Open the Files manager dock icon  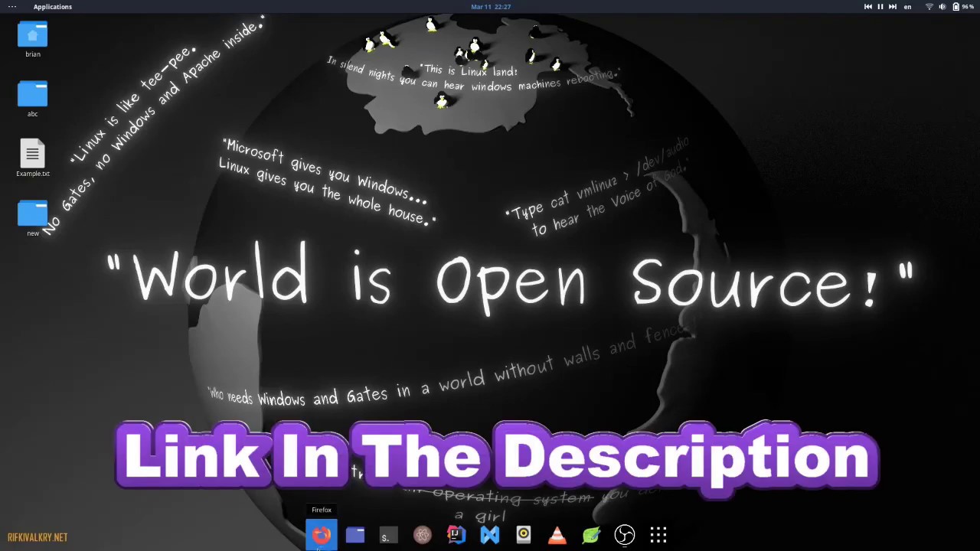[x=355, y=535]
